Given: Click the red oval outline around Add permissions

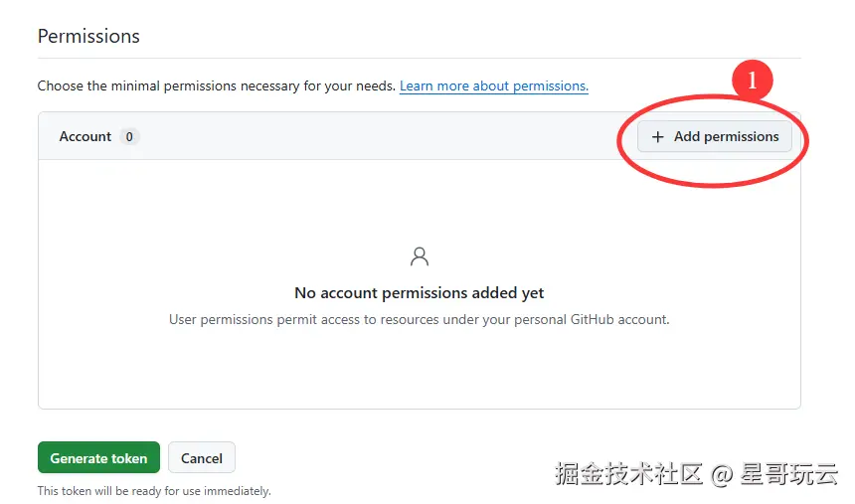Looking at the screenshot, I should (x=805, y=149).
